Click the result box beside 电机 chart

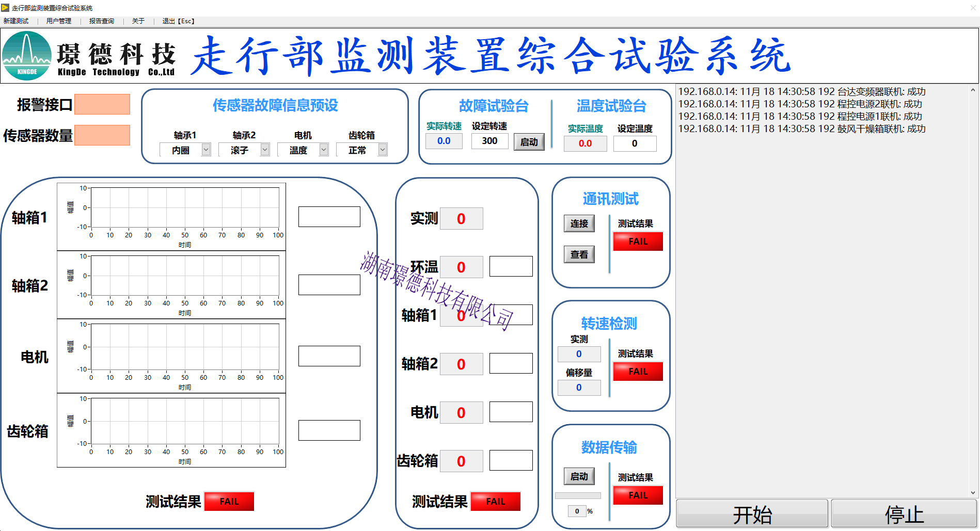329,356
